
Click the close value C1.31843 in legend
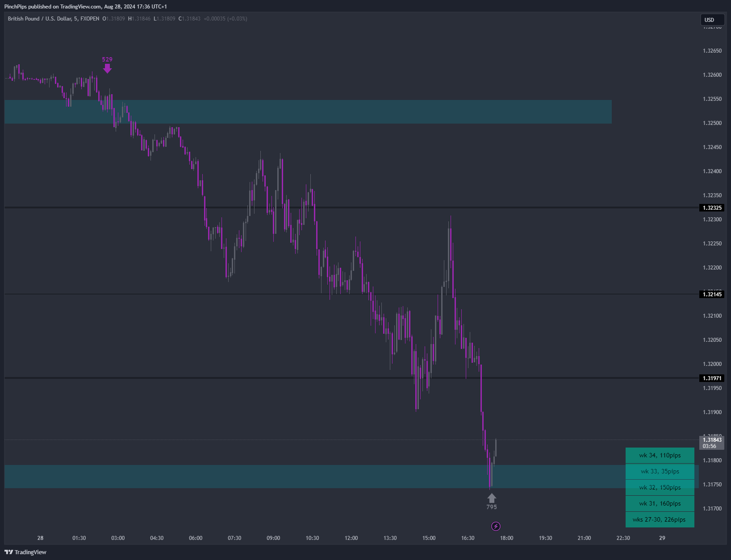[x=189, y=19]
